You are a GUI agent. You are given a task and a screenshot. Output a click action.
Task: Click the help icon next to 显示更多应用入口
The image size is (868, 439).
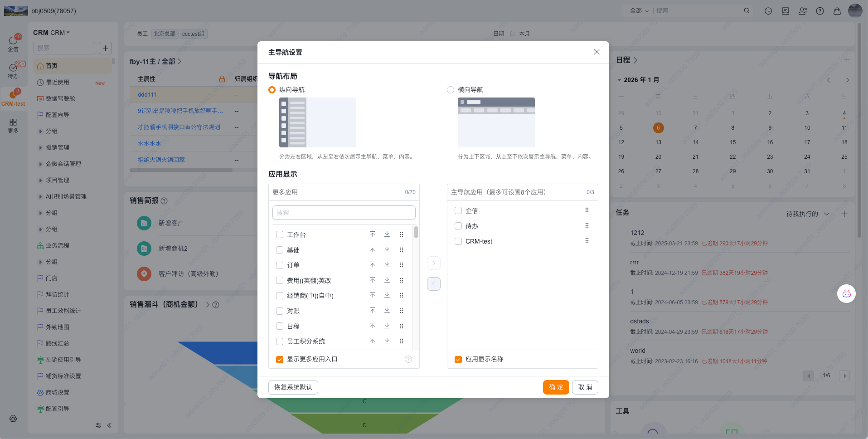[408, 359]
